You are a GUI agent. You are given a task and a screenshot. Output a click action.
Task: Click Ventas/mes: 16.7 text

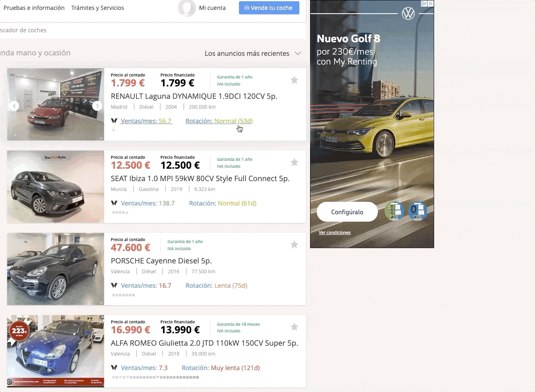pyautogui.click(x=146, y=285)
